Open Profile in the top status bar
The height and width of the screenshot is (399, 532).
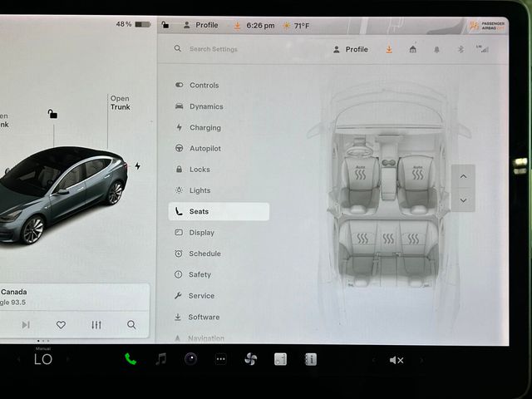pyautogui.click(x=201, y=25)
